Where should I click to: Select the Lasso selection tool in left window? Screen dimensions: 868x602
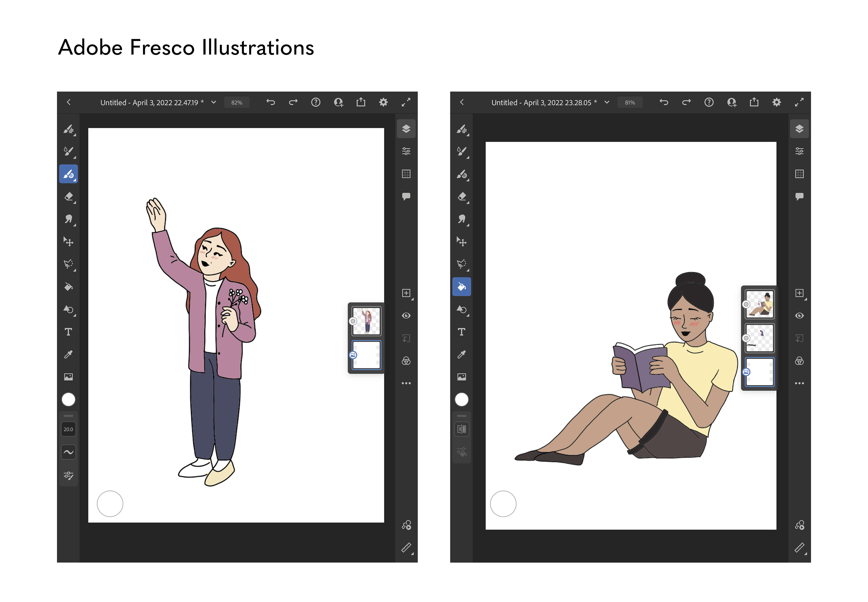(68, 264)
